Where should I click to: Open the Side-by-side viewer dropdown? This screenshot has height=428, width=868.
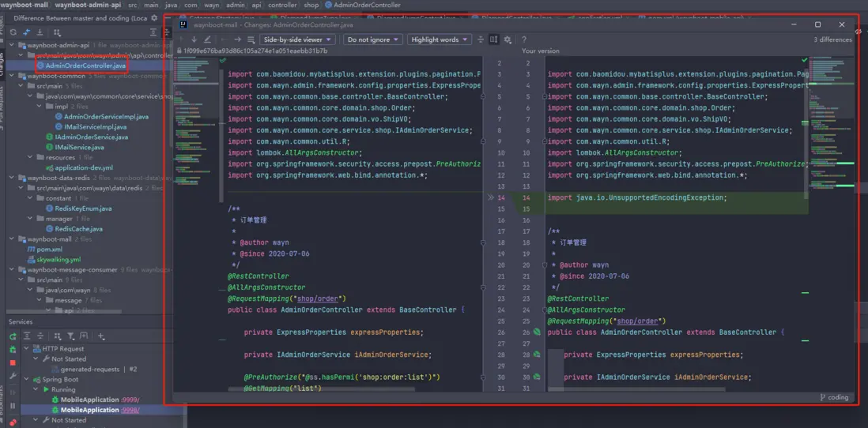[297, 39]
